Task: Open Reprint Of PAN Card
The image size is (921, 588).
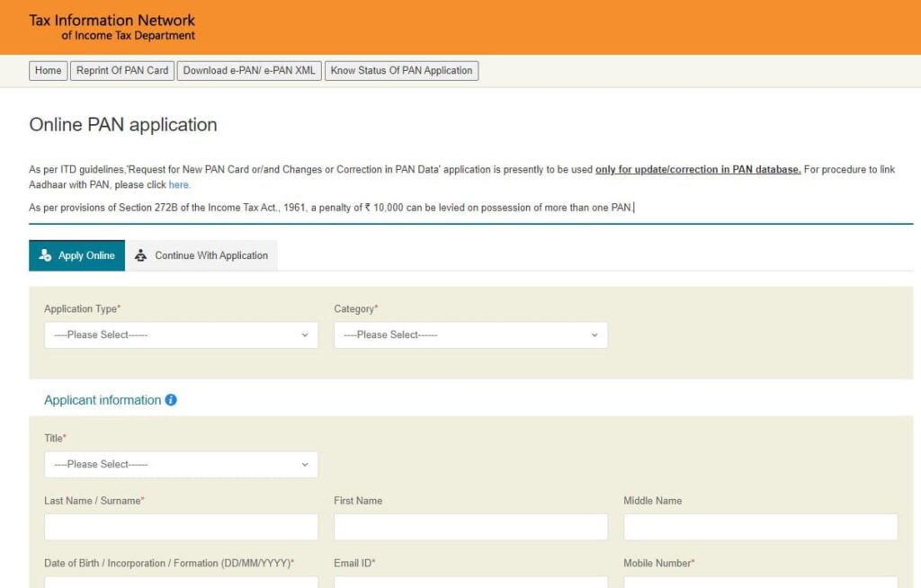Action: click(x=122, y=71)
